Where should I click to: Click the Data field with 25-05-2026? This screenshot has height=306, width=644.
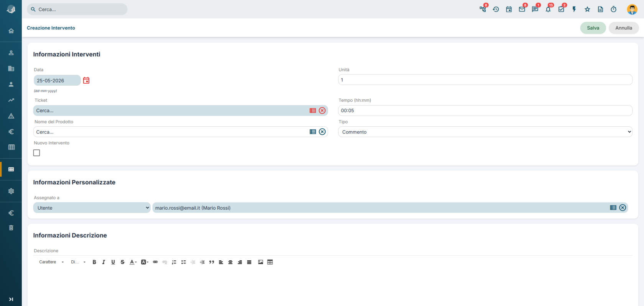[x=57, y=80]
